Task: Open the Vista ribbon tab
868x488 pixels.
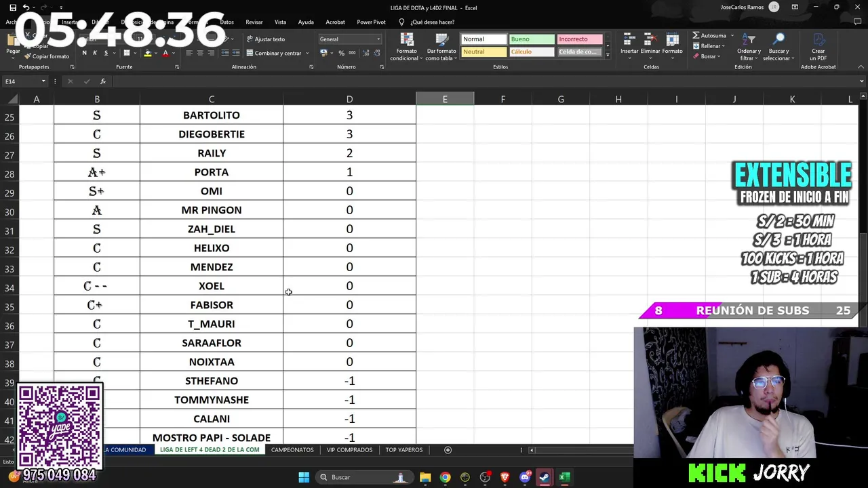Action: 280,22
